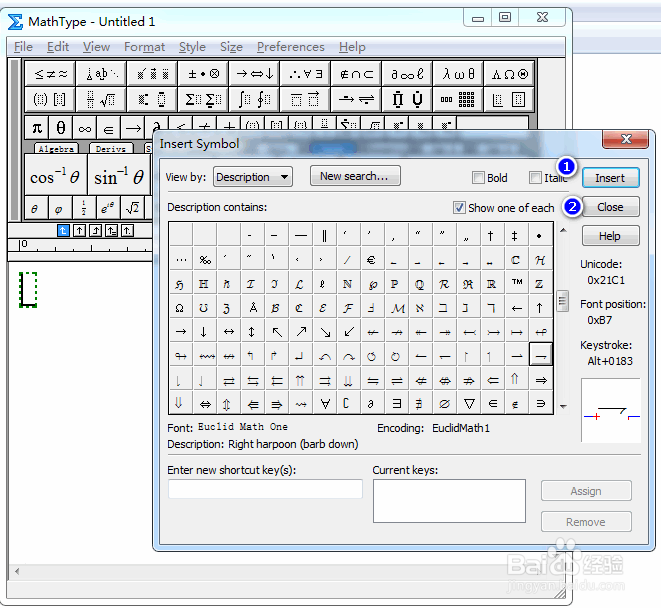661x608 pixels.
Task: Close the Insert Symbol dialog with X
Action: tap(626, 139)
